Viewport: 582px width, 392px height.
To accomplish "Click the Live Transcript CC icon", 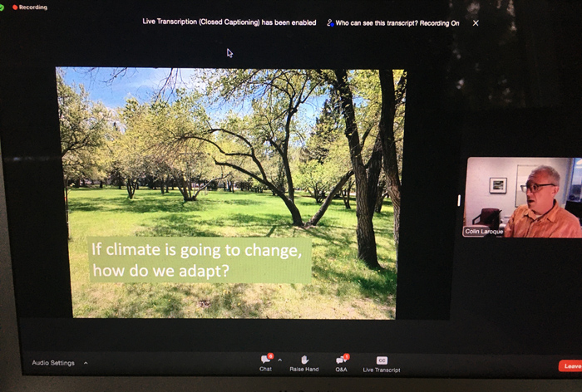I will (382, 360).
